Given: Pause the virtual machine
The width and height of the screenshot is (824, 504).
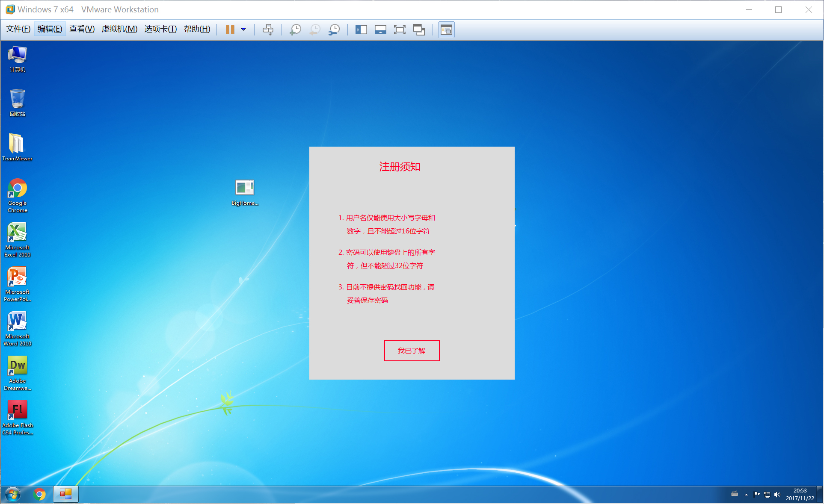Looking at the screenshot, I should point(230,29).
